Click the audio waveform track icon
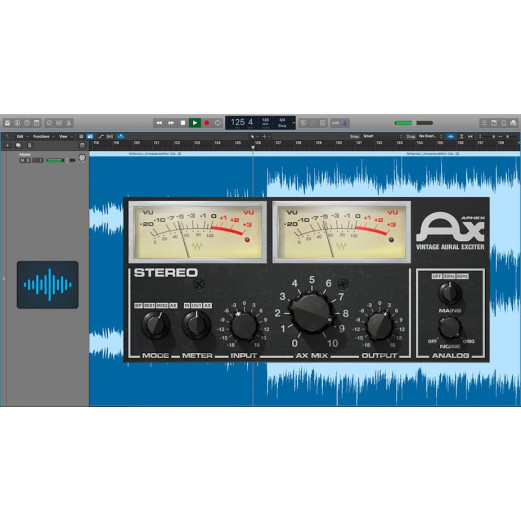This screenshot has height=521, width=521. pyautogui.click(x=48, y=285)
